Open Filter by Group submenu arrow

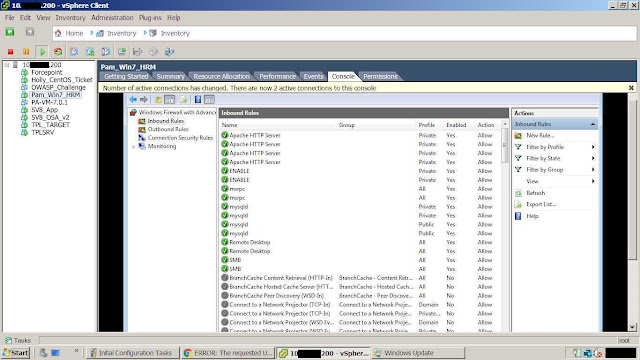tap(593, 170)
